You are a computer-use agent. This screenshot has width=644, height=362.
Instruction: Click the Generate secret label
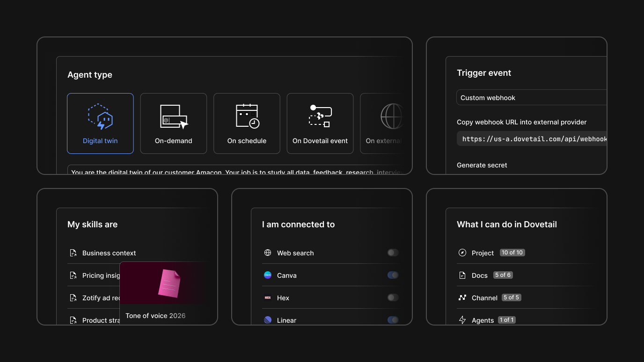pyautogui.click(x=482, y=165)
